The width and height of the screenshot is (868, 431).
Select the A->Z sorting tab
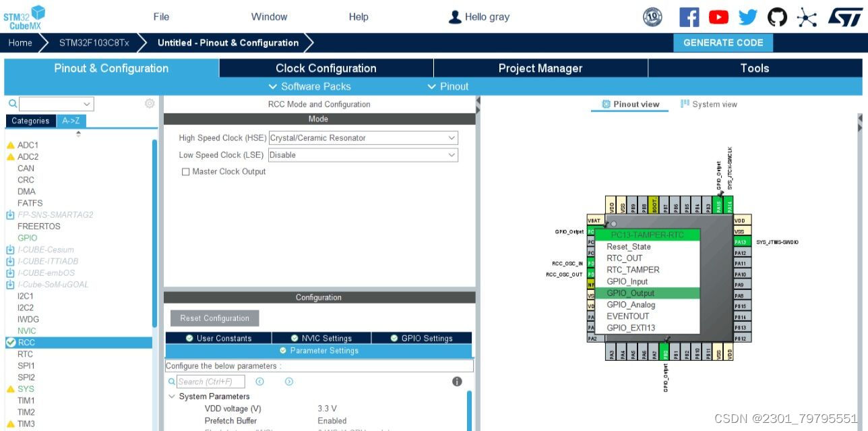[71, 121]
